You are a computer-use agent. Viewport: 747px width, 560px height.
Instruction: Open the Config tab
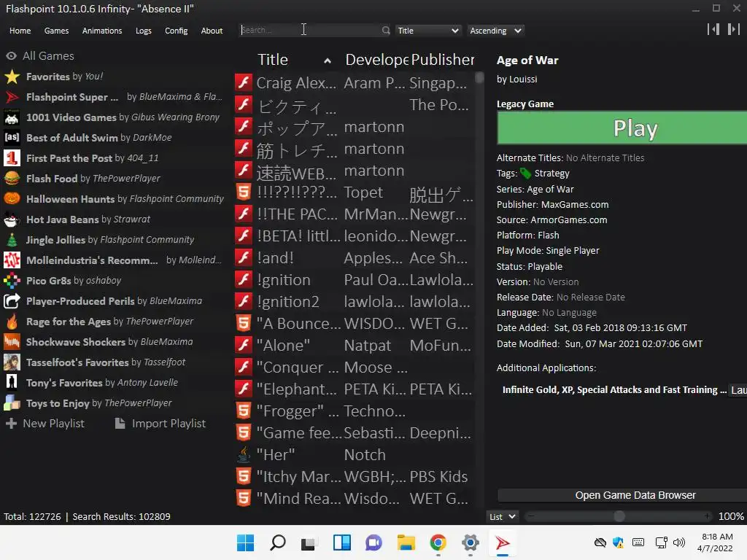click(x=177, y=31)
